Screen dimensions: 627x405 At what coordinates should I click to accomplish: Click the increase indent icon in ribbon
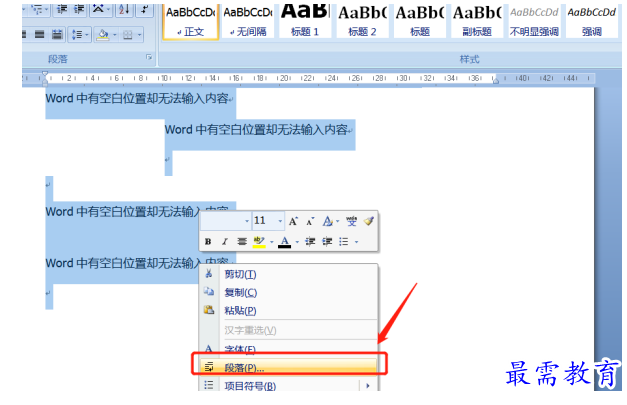[79, 10]
